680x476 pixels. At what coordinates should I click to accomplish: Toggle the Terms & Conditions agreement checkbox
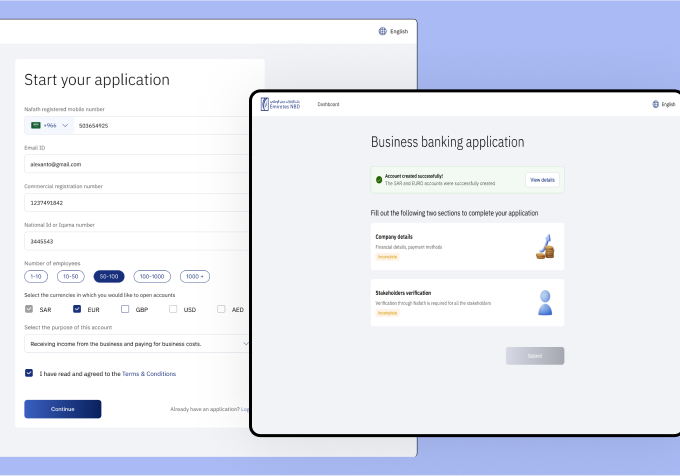point(29,373)
